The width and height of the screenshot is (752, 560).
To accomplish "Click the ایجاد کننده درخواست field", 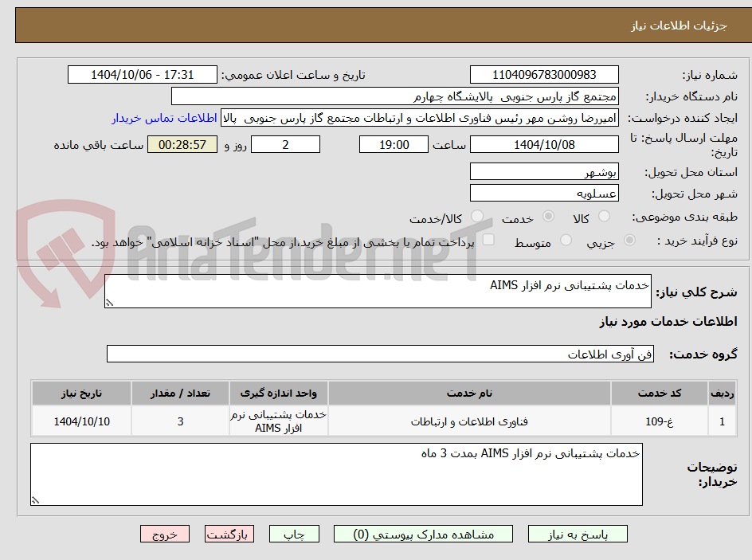I will click(x=420, y=118).
